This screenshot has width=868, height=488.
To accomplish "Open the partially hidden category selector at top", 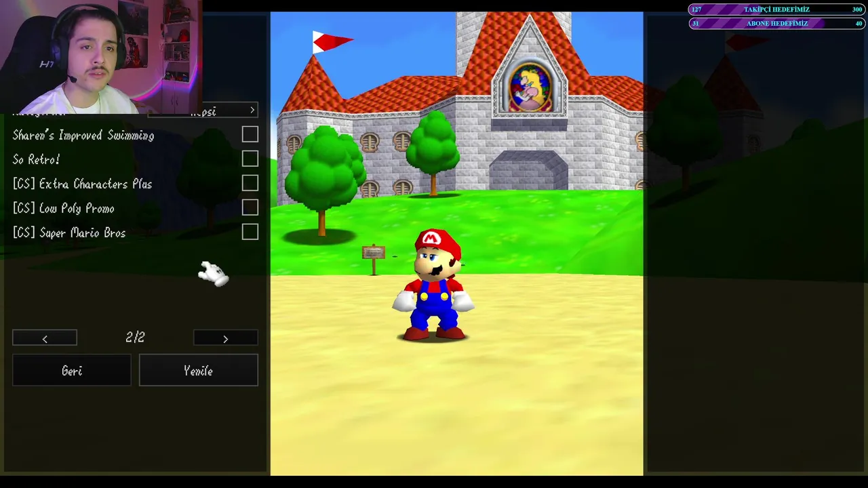I will pos(203,111).
